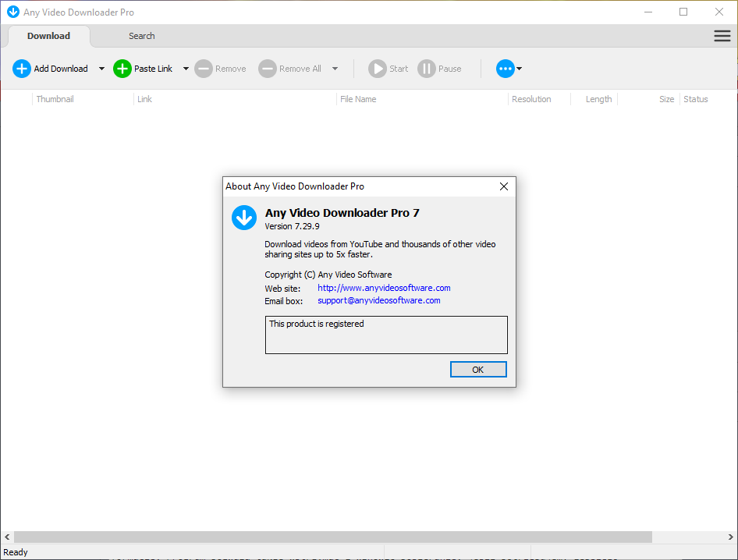
Task: Click the Pause icon in toolbar
Action: 427,69
